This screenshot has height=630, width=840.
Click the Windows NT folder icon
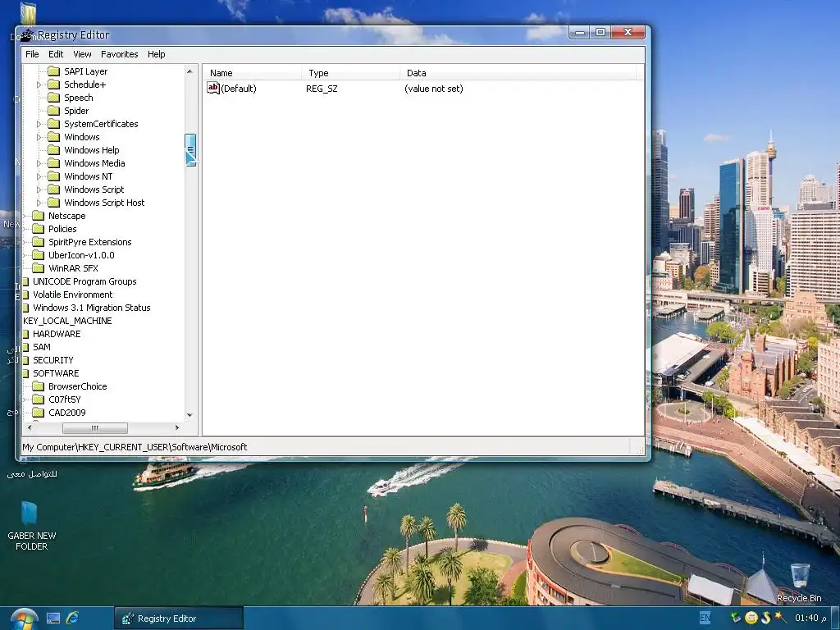[x=53, y=176]
